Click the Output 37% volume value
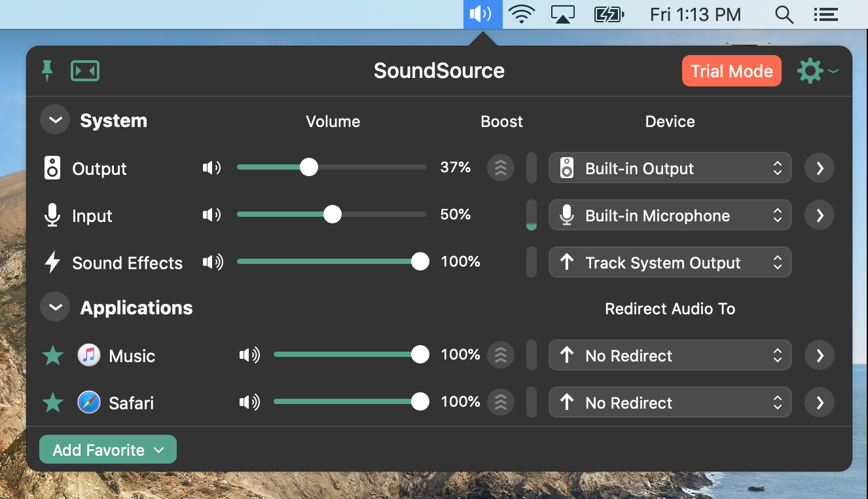868x499 pixels. [456, 168]
